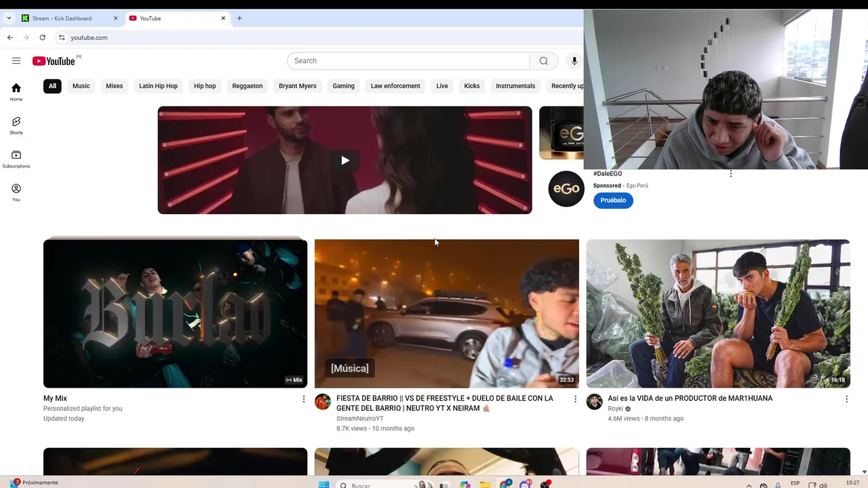Click the taskbar Buscar search box
Viewport: 868px width, 488px height.
click(x=384, y=484)
